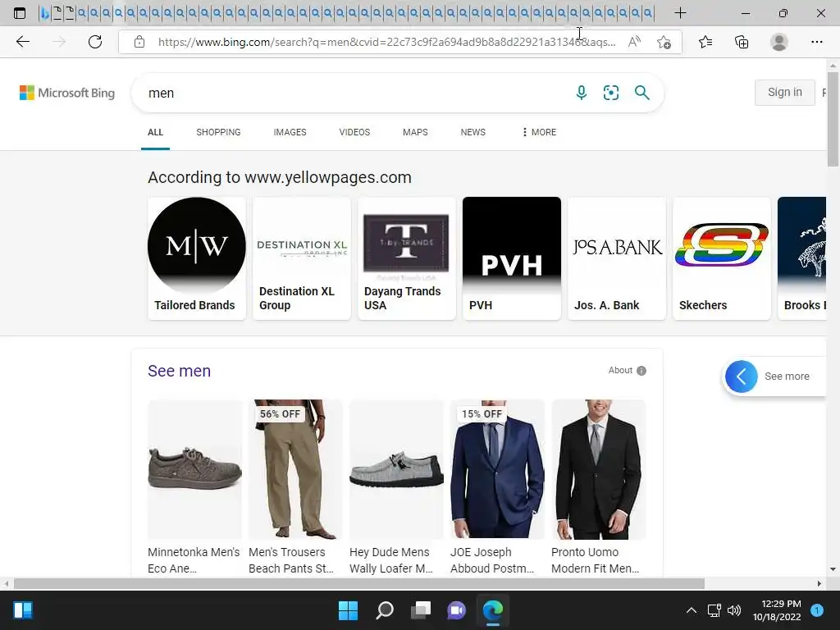Screen dimensions: 840x630
Task: Open Task View on taskbar
Action: (x=421, y=610)
